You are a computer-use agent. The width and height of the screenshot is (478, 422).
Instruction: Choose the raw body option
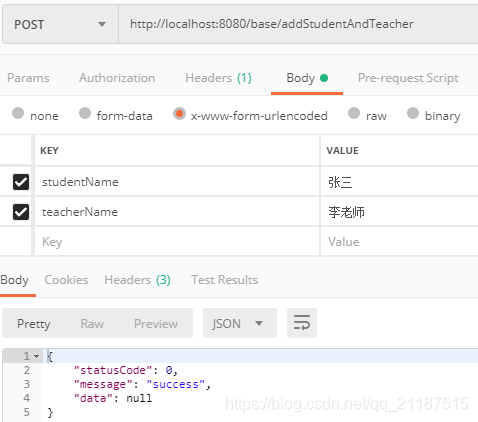[x=354, y=113]
